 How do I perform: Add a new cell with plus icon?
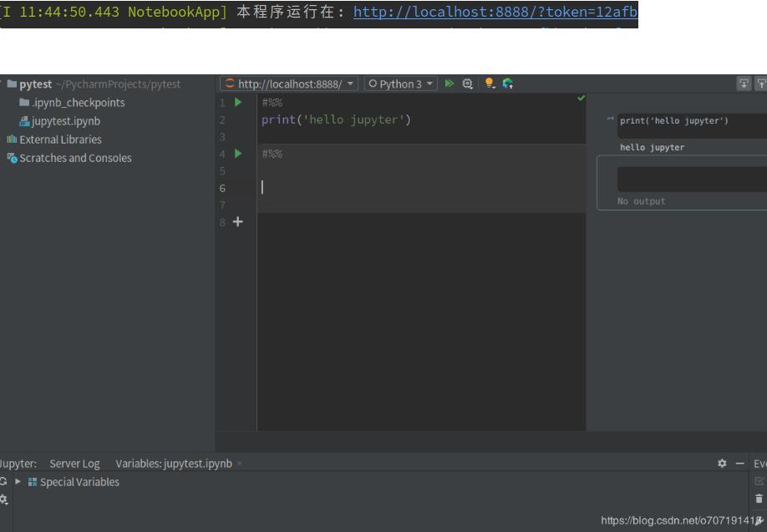click(x=238, y=222)
